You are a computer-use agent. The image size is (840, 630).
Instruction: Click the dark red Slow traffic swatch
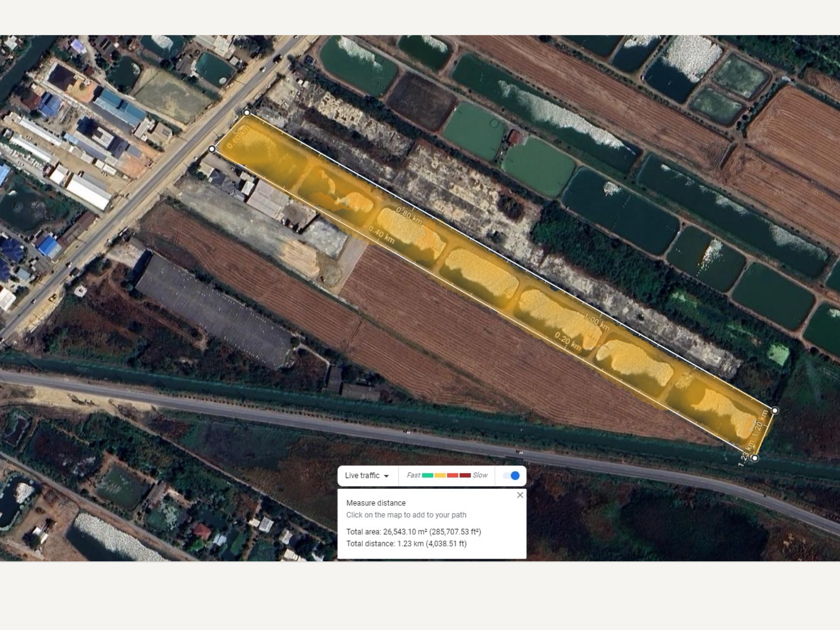pos(465,475)
